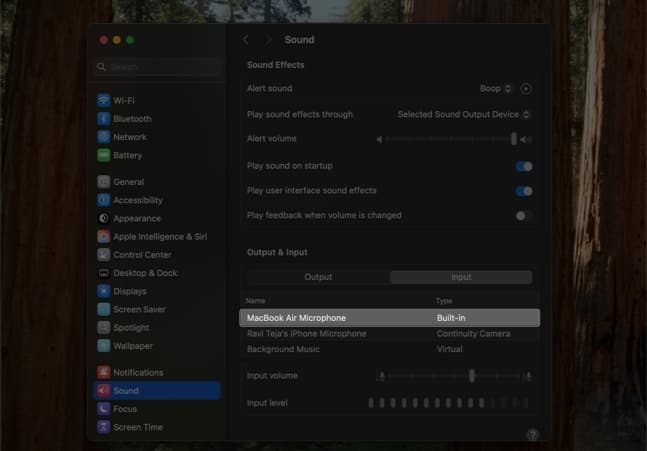This screenshot has height=451, width=647.
Task: Open Focus label in sidebar
Action: pyautogui.click(x=125, y=409)
